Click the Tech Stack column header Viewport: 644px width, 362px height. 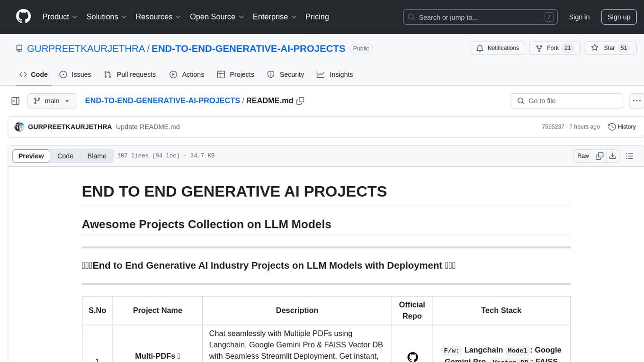501,310
